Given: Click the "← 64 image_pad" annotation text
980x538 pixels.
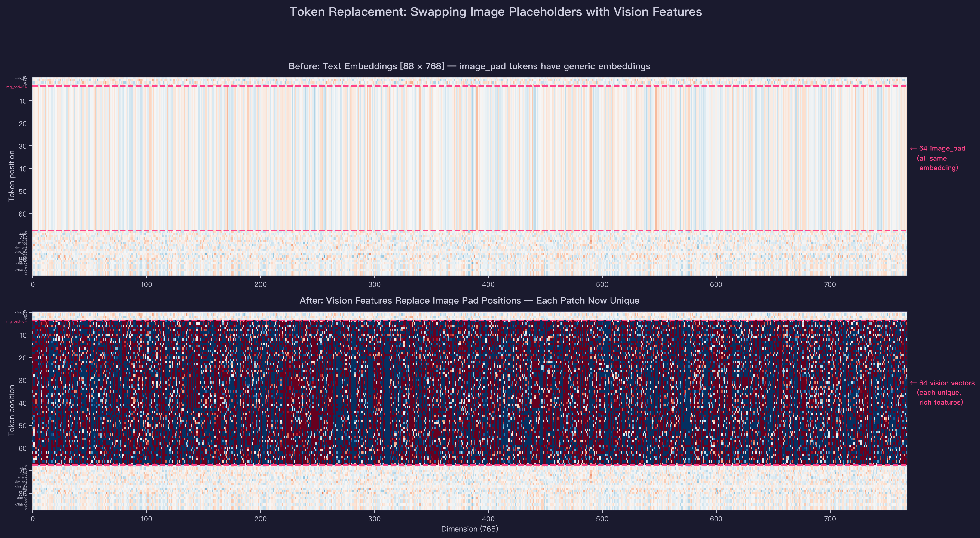Looking at the screenshot, I should (x=938, y=148).
